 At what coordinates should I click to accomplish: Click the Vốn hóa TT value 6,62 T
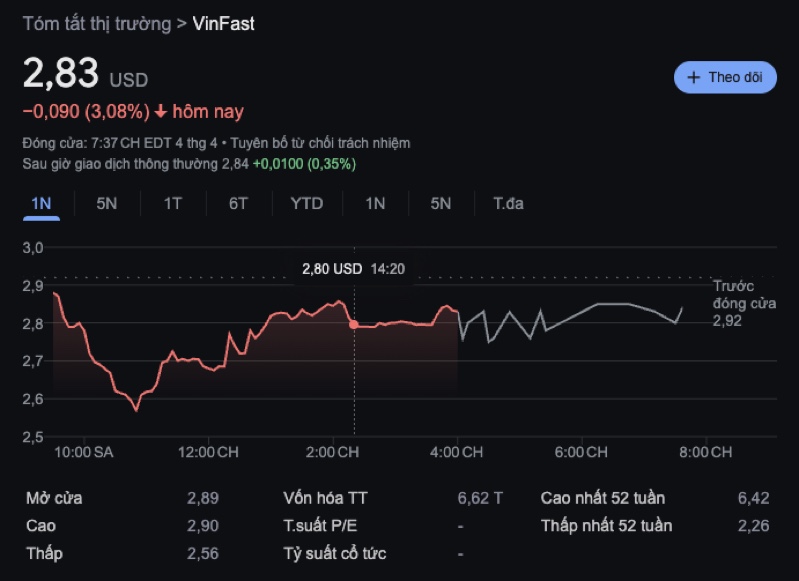[x=480, y=498]
